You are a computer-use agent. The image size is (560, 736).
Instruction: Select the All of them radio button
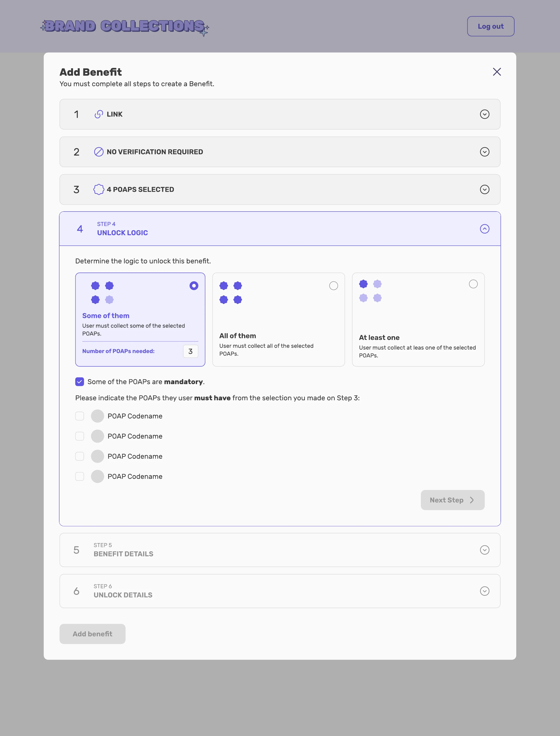click(x=333, y=286)
